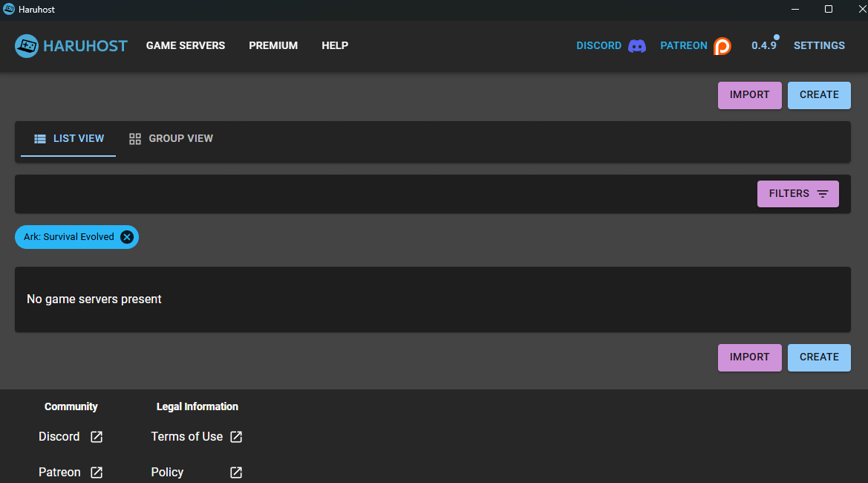868x483 pixels.
Task: Remove the Ark: Survival Evolved filter chip
Action: pyautogui.click(x=127, y=237)
